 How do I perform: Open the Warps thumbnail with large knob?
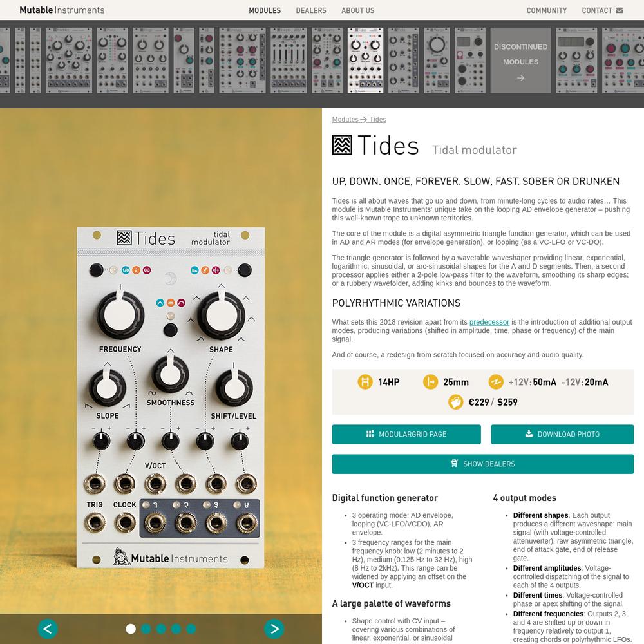pyautogui.click(x=437, y=61)
